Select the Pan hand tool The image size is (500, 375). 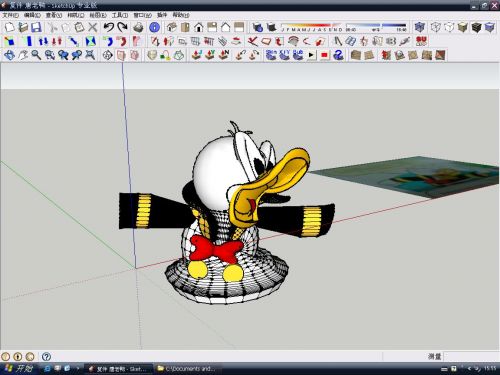[23, 55]
